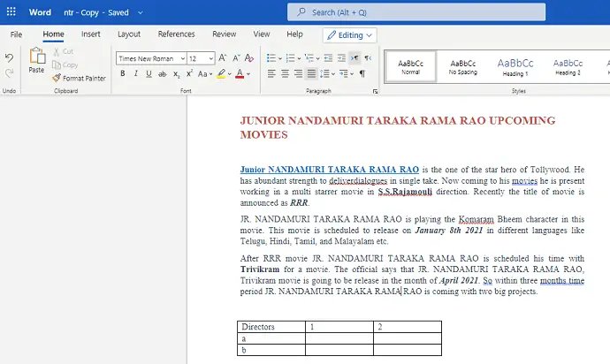The height and width of the screenshot is (364, 610).
Task: Expand the Editing mode dropdown
Action: point(350,35)
